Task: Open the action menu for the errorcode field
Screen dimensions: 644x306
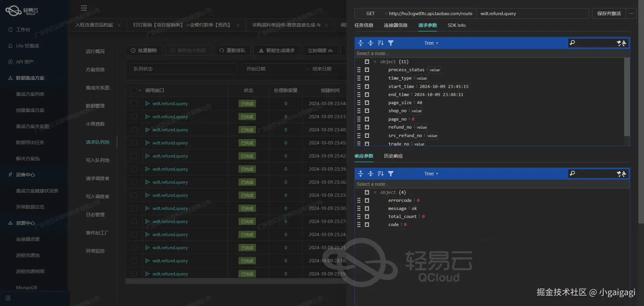Action: (x=367, y=201)
